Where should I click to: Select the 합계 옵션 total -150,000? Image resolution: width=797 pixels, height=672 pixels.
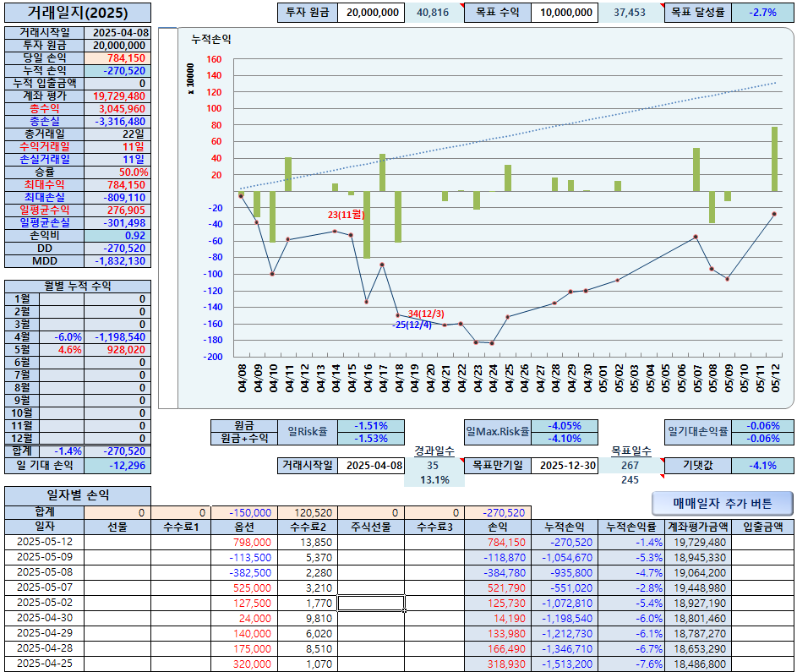(244, 513)
